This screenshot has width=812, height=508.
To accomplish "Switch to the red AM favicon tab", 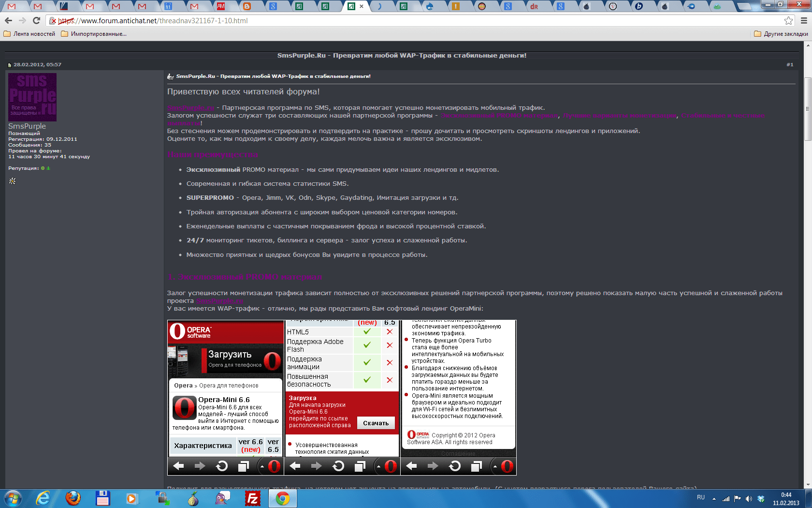I will (x=221, y=6).
